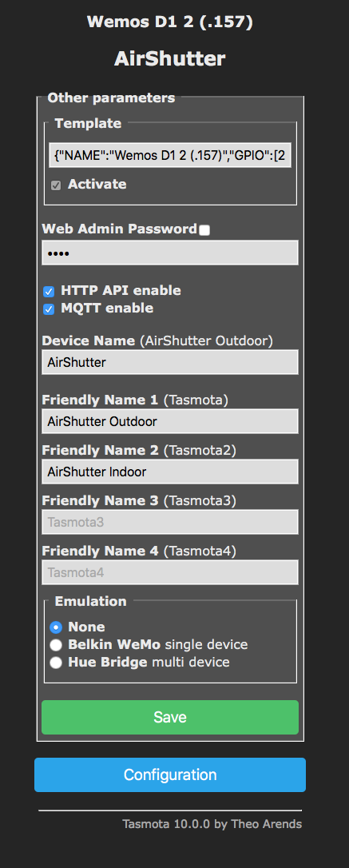Click the Friendly Name 3 field

click(170, 522)
